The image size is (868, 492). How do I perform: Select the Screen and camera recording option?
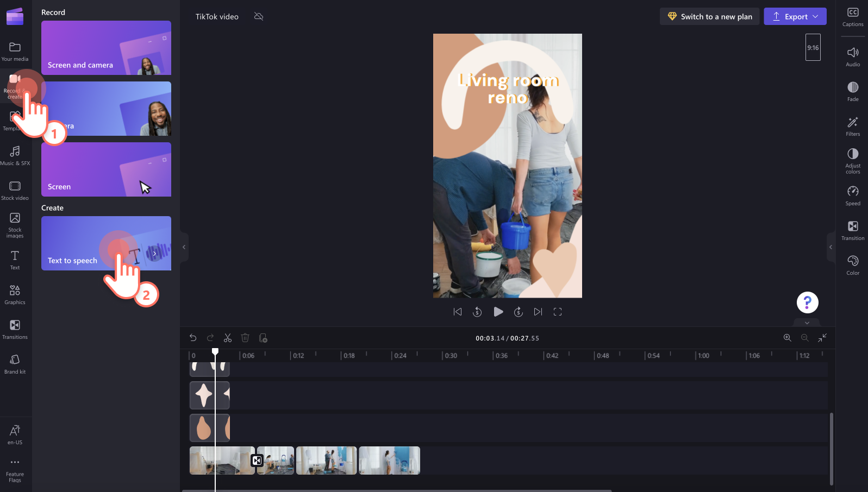pos(106,48)
